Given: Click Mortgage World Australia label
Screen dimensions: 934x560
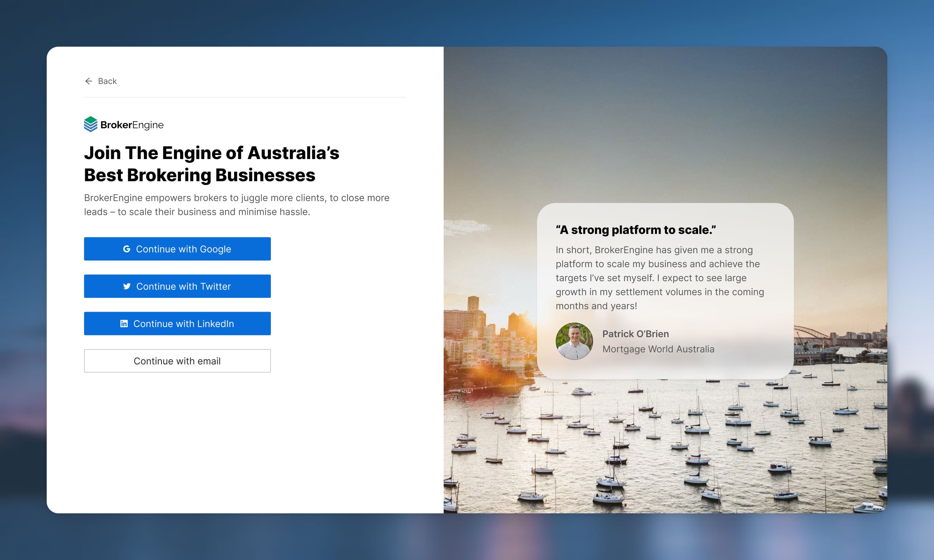Looking at the screenshot, I should pos(658,349).
